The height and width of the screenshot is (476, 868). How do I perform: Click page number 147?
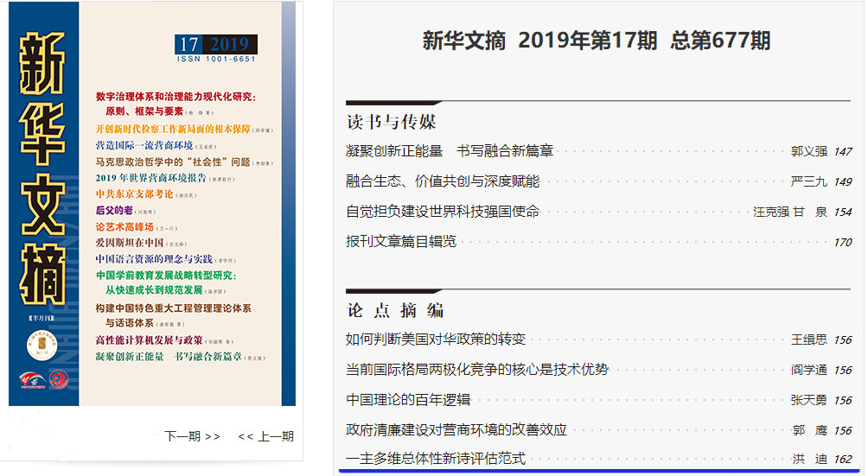843,151
